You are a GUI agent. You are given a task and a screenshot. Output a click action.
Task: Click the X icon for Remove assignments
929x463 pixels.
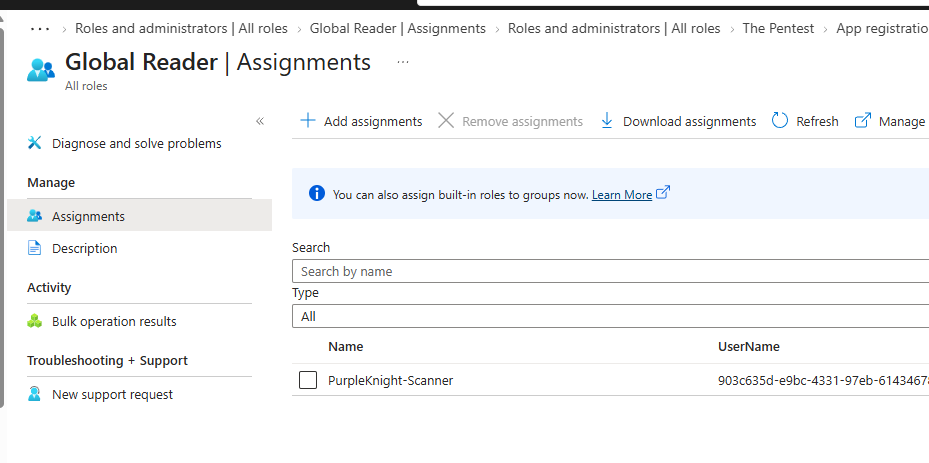[x=446, y=121]
